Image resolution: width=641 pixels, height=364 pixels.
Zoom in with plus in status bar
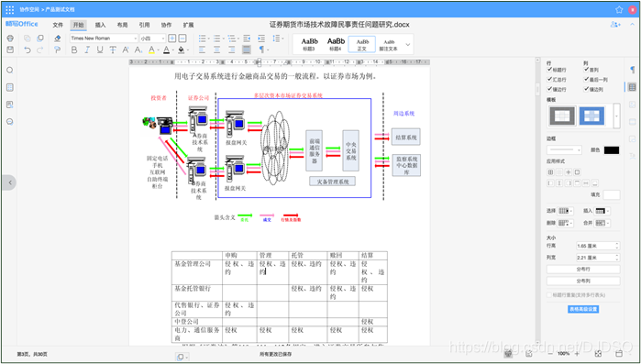tap(577, 354)
